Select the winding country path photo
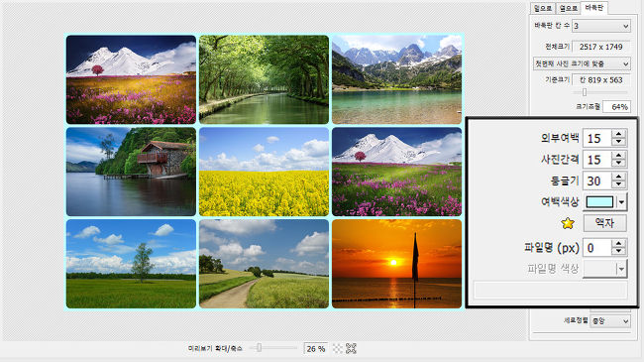 click(x=265, y=264)
